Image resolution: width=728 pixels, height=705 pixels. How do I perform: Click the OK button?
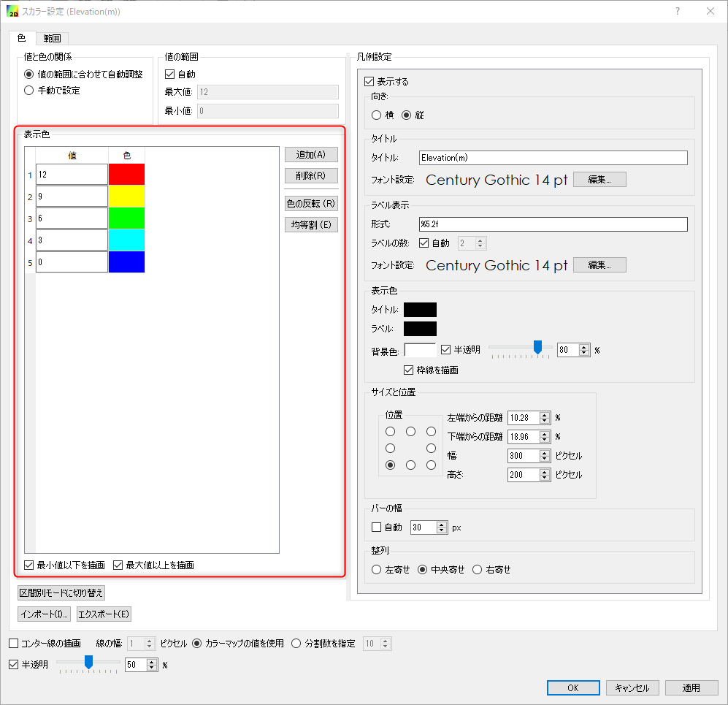573,687
